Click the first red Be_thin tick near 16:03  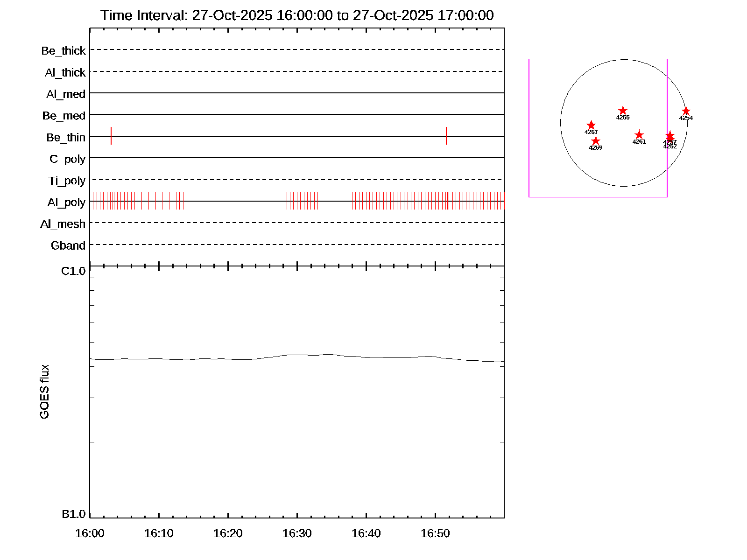click(111, 136)
